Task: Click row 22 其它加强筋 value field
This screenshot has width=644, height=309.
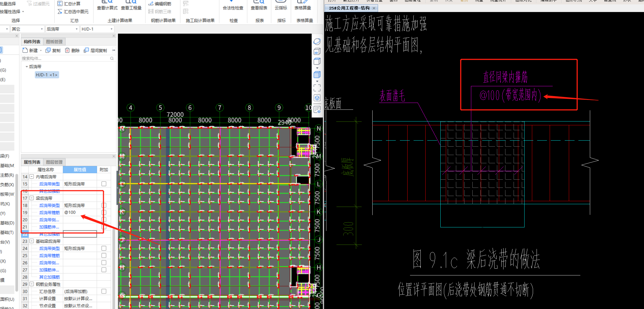Action: click(x=80, y=234)
